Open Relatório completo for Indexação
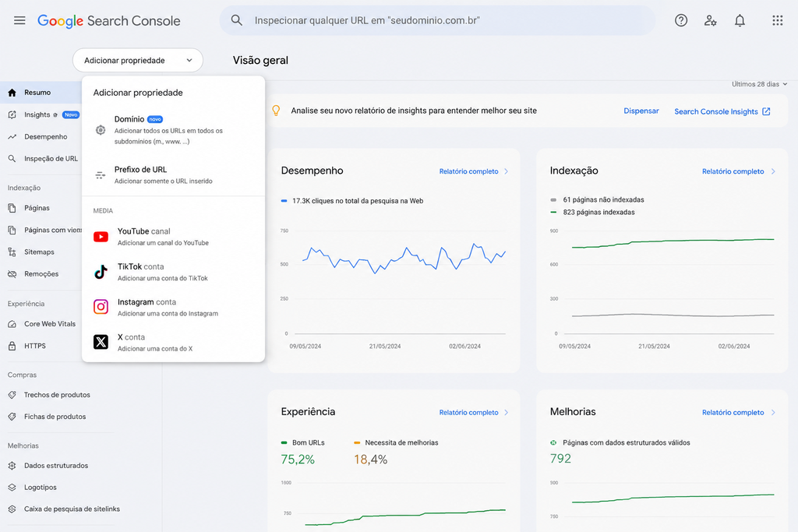The height and width of the screenshot is (532, 798). pos(733,171)
